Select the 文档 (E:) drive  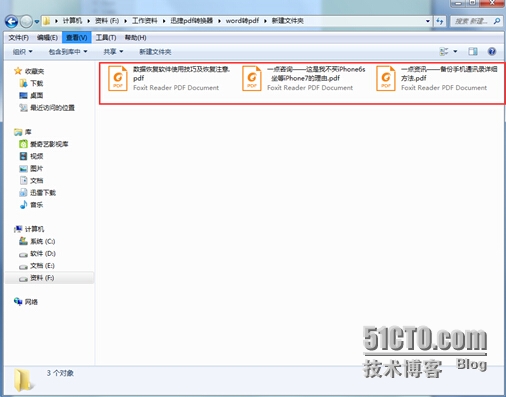coord(42,266)
